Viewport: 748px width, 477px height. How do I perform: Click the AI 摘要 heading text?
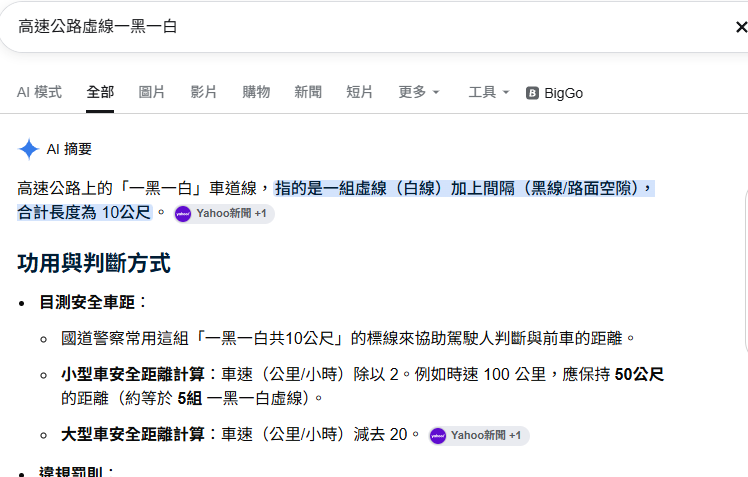pos(69,149)
